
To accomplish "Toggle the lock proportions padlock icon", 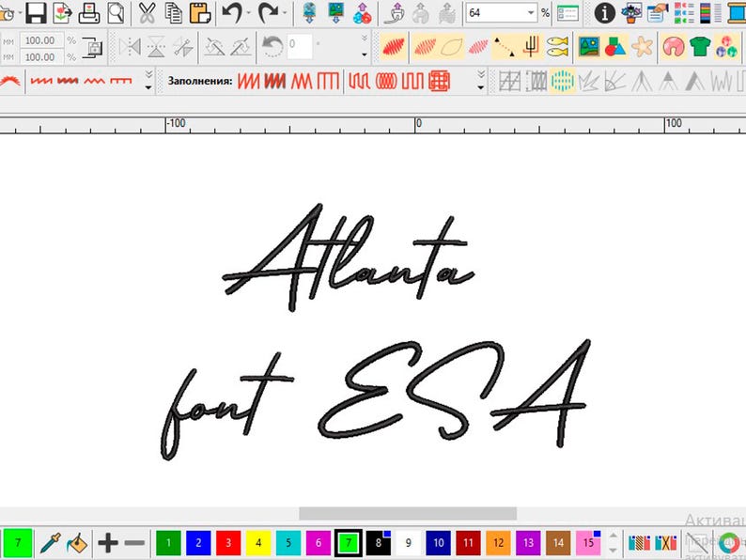I will (93, 48).
